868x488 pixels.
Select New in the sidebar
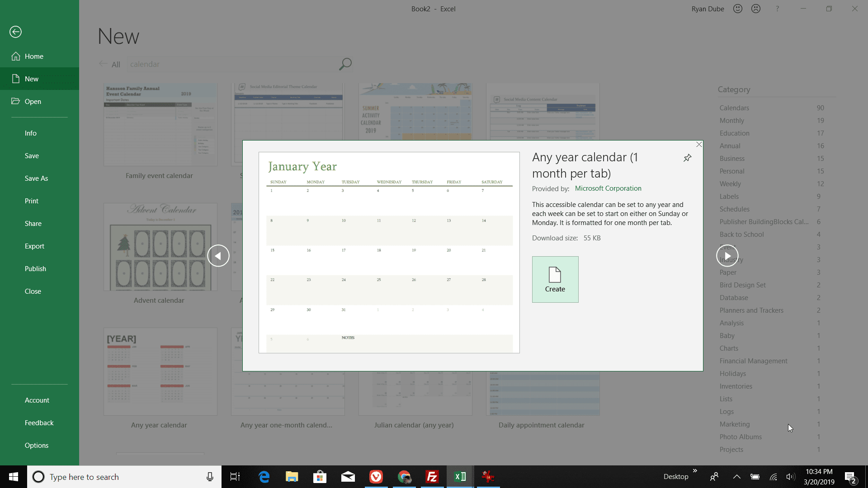click(x=39, y=79)
